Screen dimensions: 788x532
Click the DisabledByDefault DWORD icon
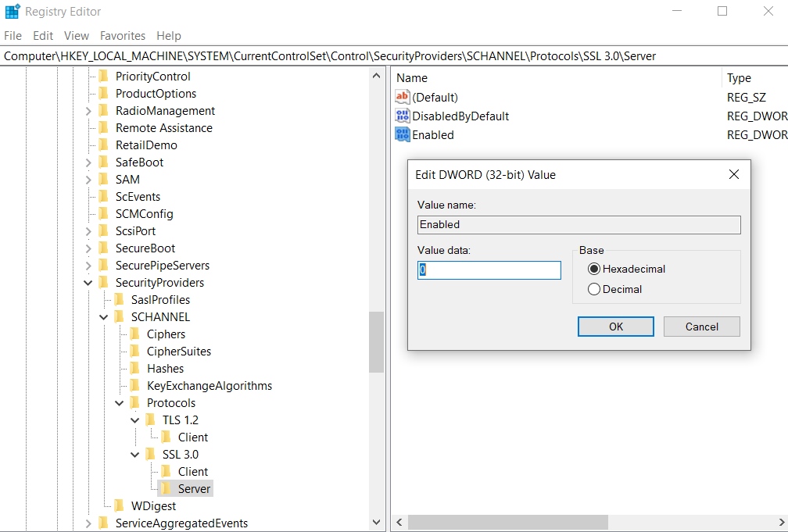point(403,116)
